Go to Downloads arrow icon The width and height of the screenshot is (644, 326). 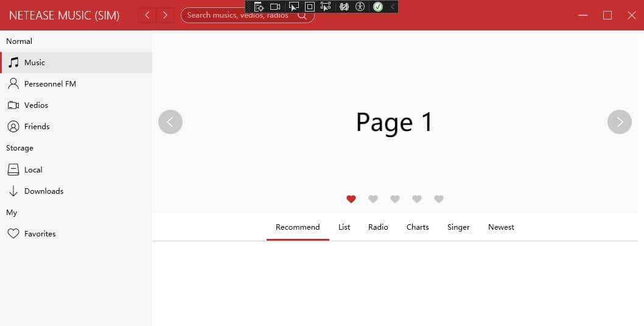(13, 191)
